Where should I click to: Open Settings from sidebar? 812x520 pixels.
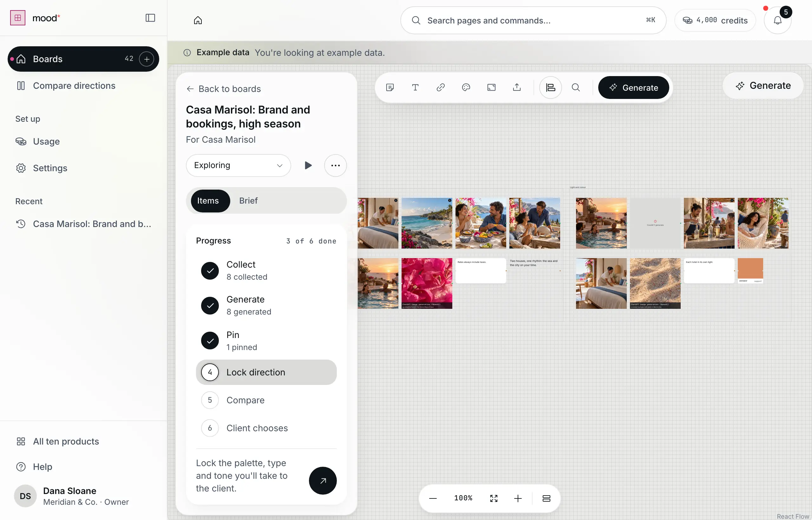[x=83, y=168]
